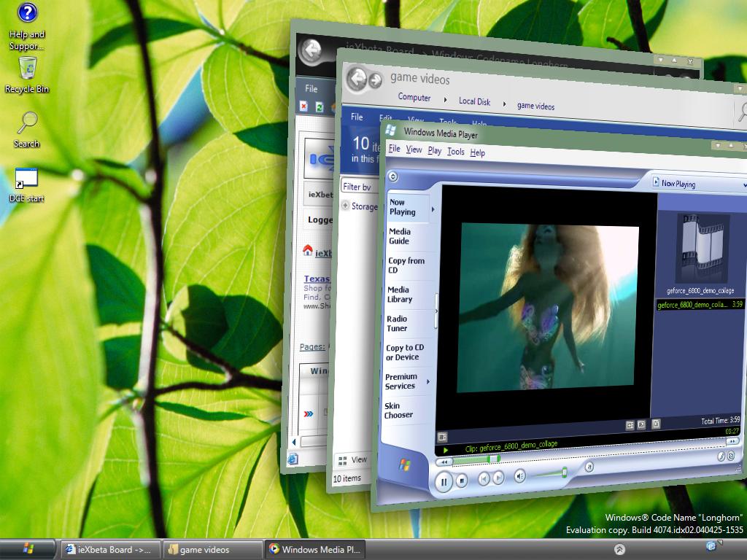Click the quick access circle button in Media Player
This screenshot has width=747, height=560.
point(589,467)
